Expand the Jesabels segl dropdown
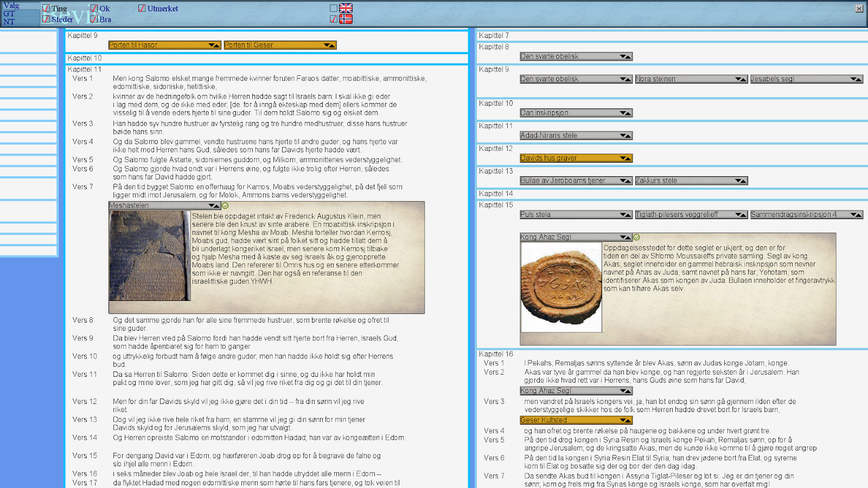 [x=807, y=79]
